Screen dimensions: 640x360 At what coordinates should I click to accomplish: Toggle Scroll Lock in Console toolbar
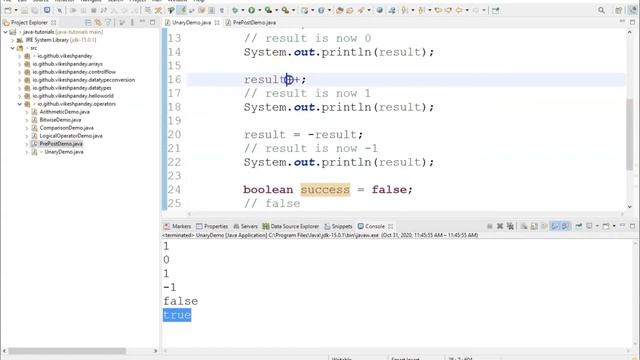pyautogui.click(x=534, y=226)
